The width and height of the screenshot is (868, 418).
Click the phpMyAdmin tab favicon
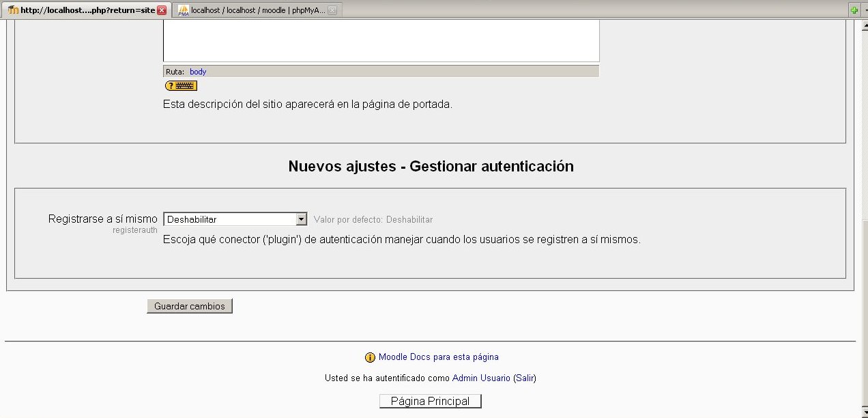[x=183, y=10]
